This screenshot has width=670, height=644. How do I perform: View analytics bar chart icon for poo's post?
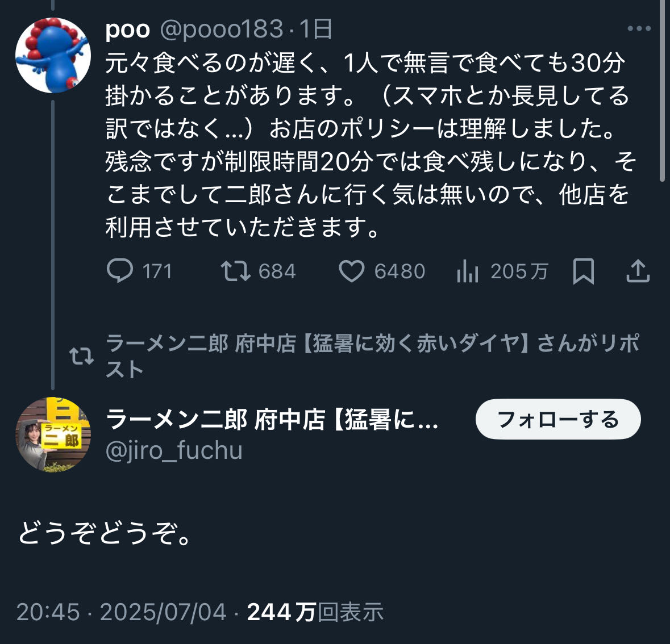pyautogui.click(x=468, y=271)
